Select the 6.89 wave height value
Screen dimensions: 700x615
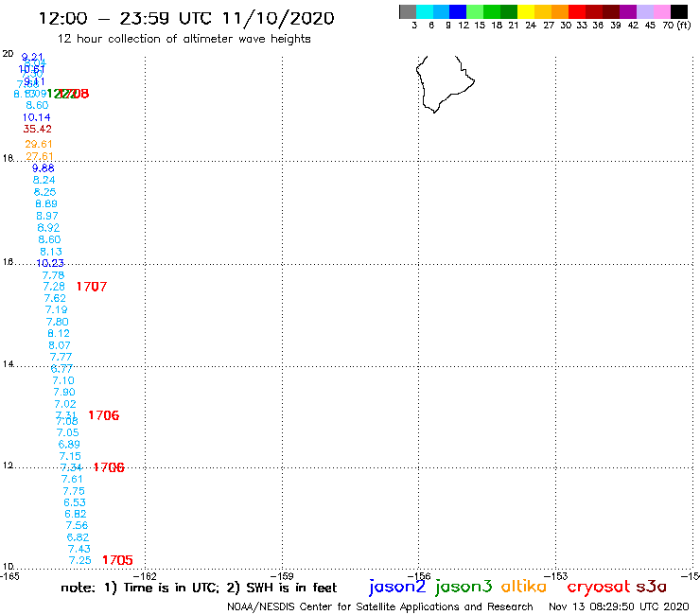coord(69,445)
